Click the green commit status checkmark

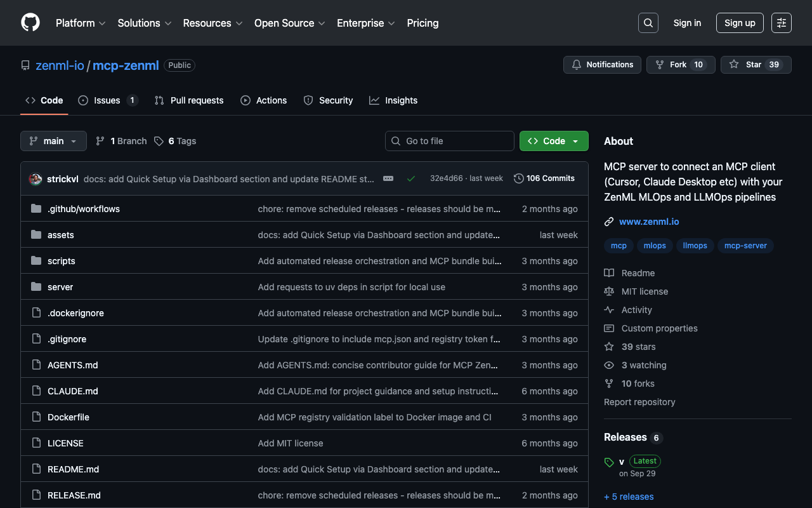coord(411,179)
